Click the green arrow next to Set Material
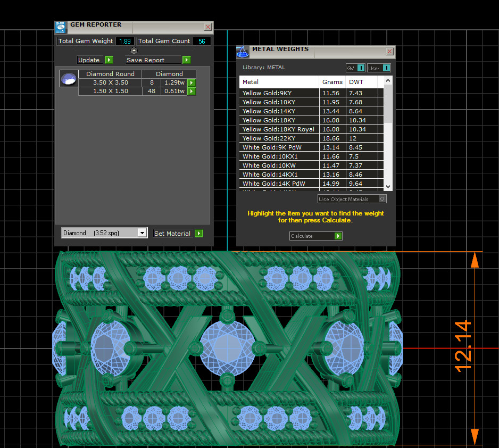 coord(199,234)
